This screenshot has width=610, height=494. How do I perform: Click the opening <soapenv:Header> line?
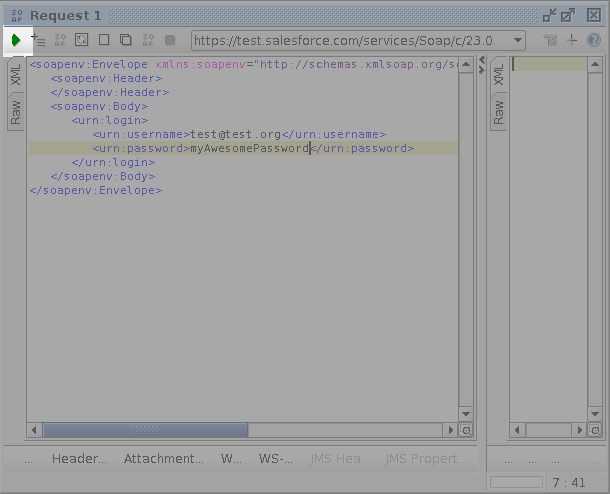[x=106, y=78]
